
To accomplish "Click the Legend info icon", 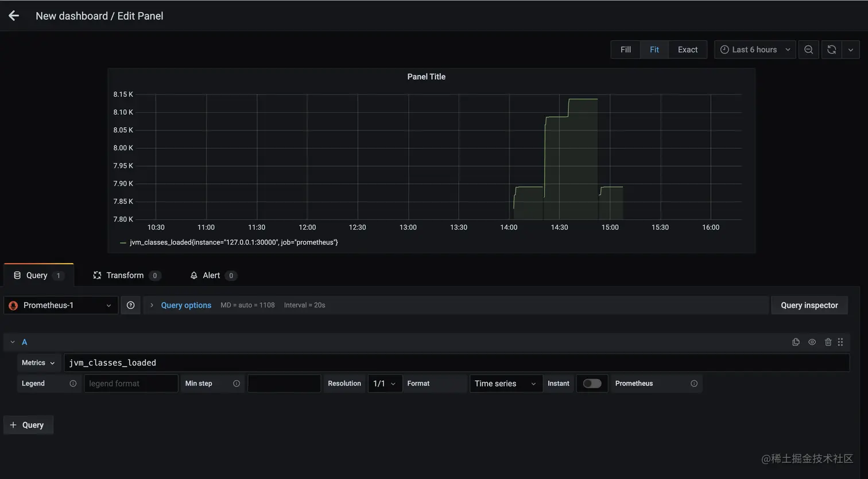I will pos(73,383).
